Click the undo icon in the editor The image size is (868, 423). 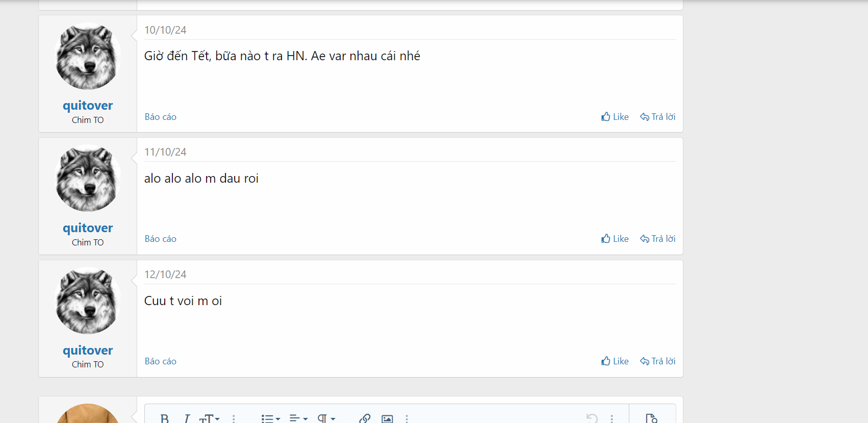[592, 418]
